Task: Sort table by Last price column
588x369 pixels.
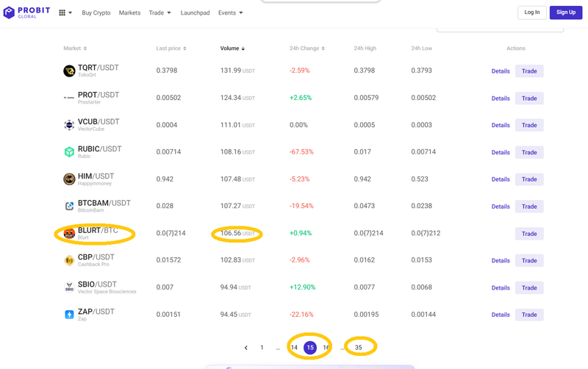Action: pyautogui.click(x=171, y=49)
